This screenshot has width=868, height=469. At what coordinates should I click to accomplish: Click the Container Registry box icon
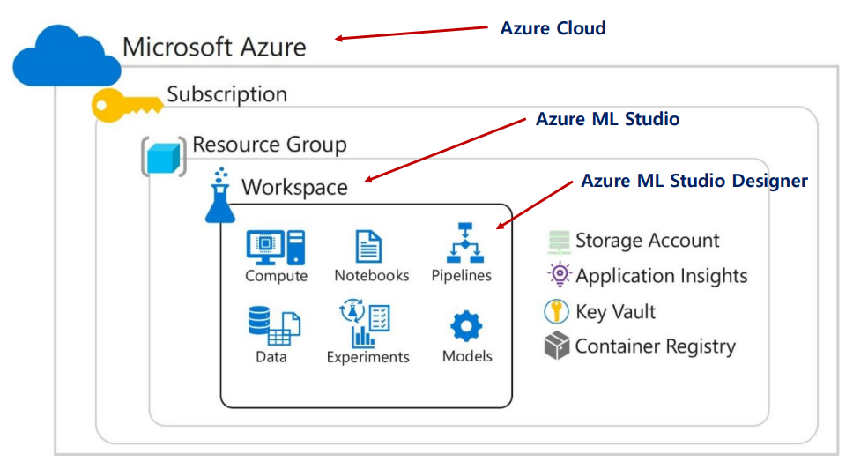tap(557, 346)
